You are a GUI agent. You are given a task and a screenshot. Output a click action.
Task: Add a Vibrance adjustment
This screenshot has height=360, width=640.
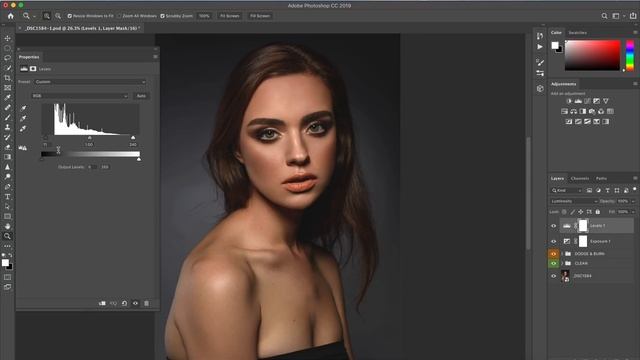click(606, 101)
